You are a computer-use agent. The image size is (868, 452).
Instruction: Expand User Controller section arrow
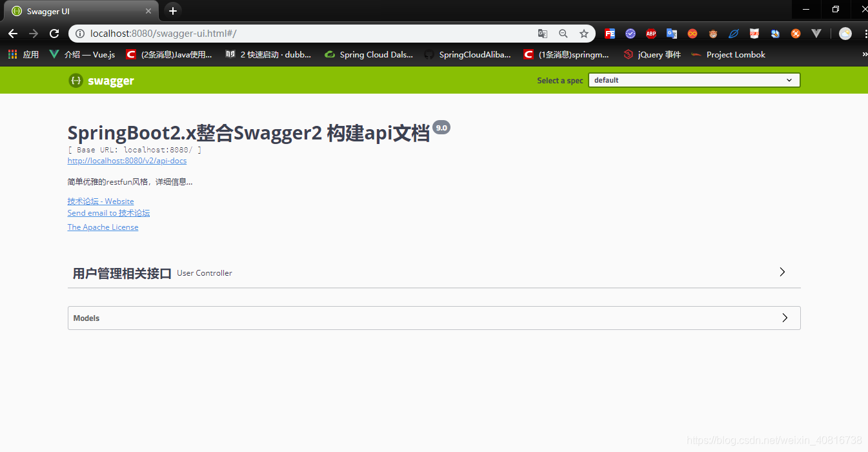click(782, 272)
